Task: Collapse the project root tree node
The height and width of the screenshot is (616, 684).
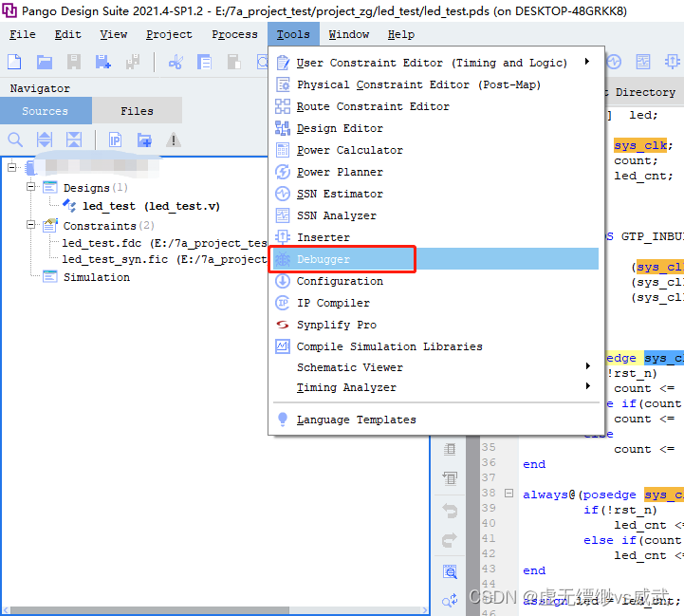Action: [x=11, y=167]
